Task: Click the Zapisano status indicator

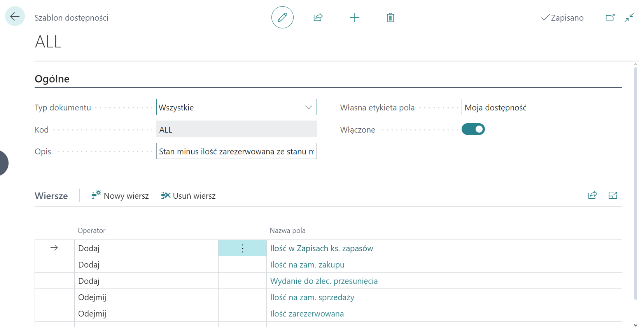Action: pos(562,17)
